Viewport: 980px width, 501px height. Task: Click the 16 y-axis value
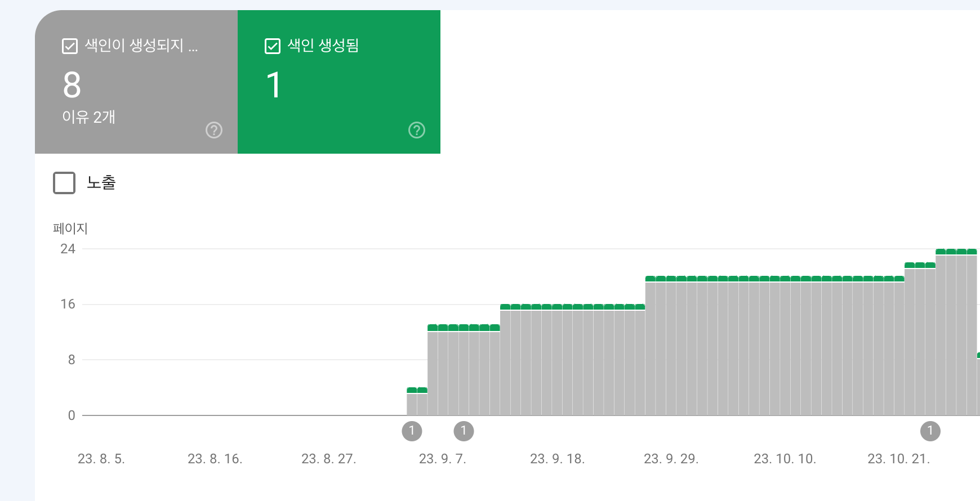tap(68, 304)
